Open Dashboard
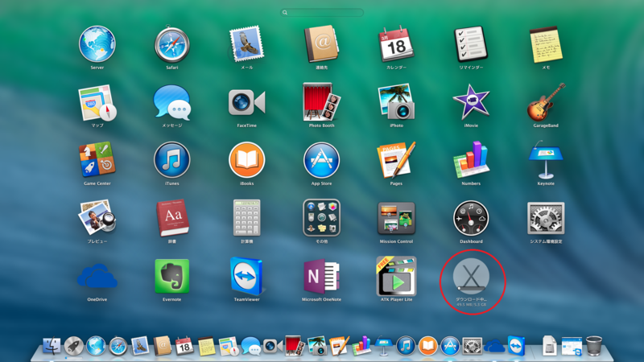This screenshot has height=362, width=644. [471, 218]
